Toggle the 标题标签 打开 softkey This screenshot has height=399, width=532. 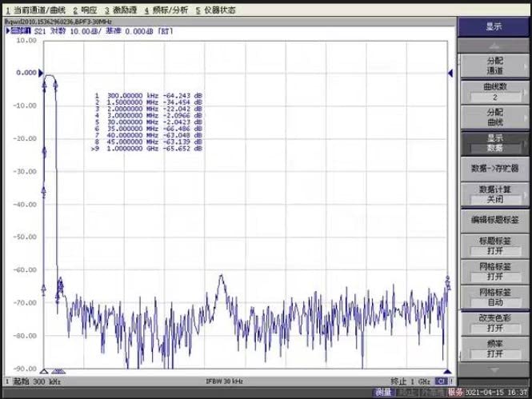coord(494,246)
